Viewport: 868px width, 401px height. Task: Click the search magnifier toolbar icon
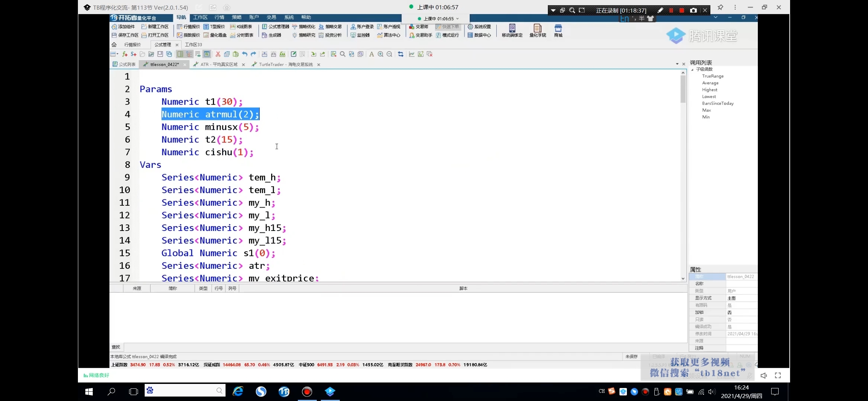point(342,54)
